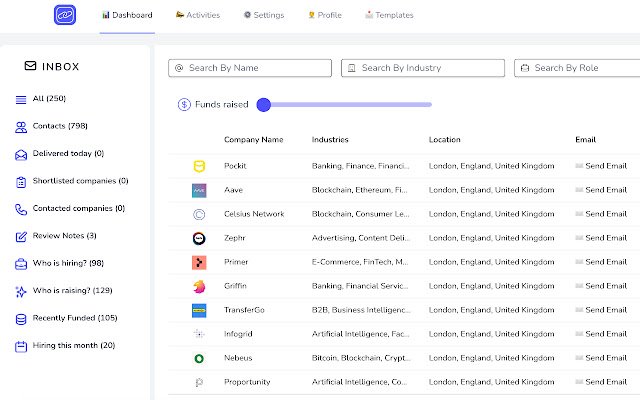Click the Shortlisted companies clipboard icon

pyautogui.click(x=21, y=182)
